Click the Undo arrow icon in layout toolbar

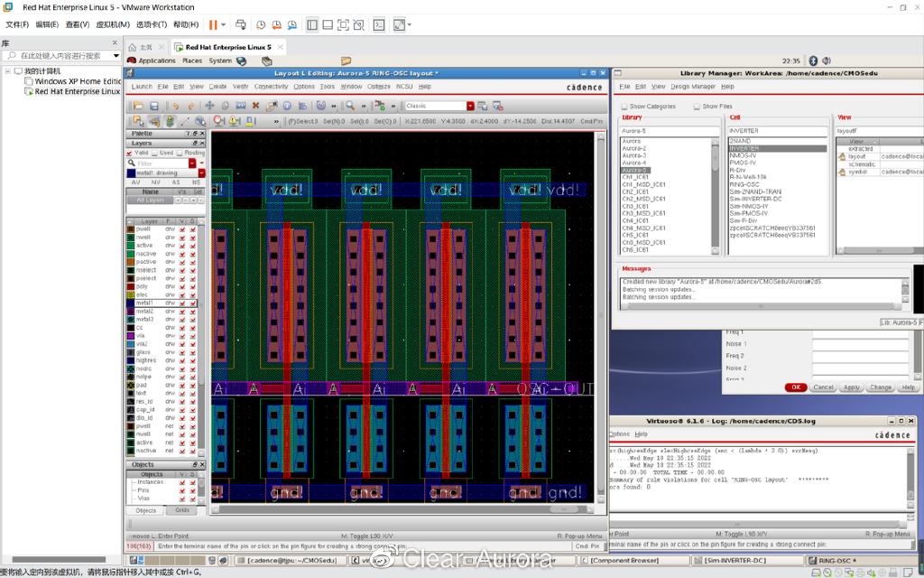[x=175, y=107]
